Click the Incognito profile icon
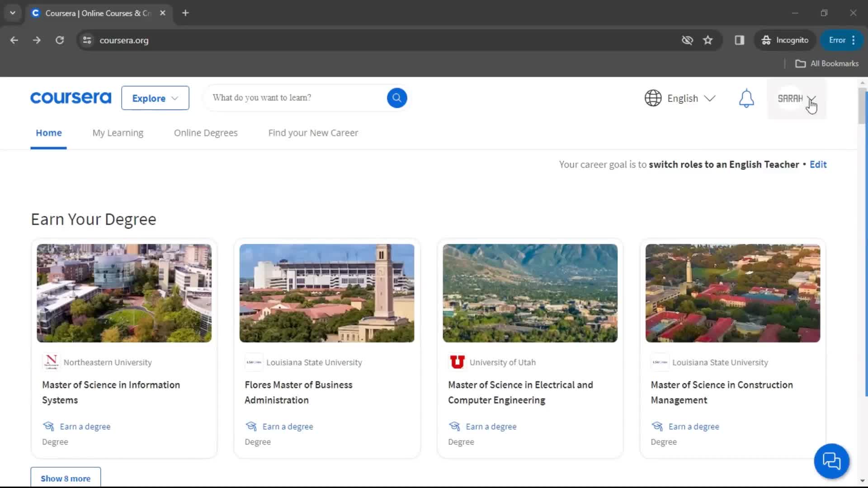 (x=765, y=40)
